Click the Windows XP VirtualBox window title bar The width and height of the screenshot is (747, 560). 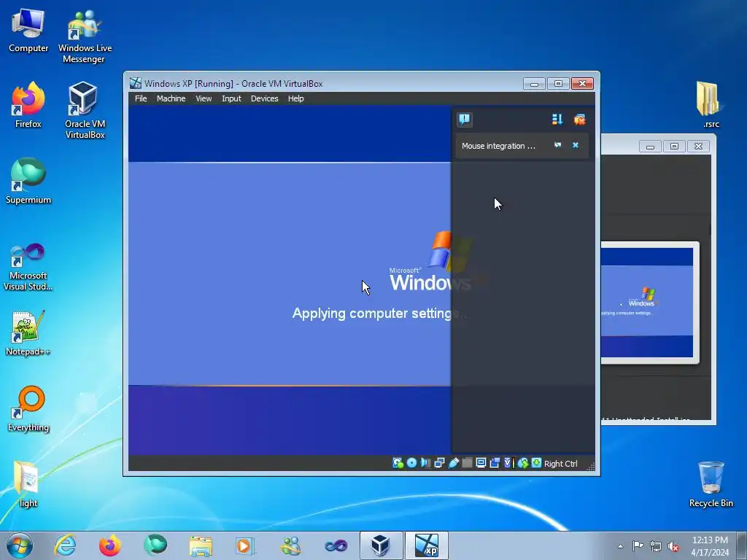tap(324, 83)
